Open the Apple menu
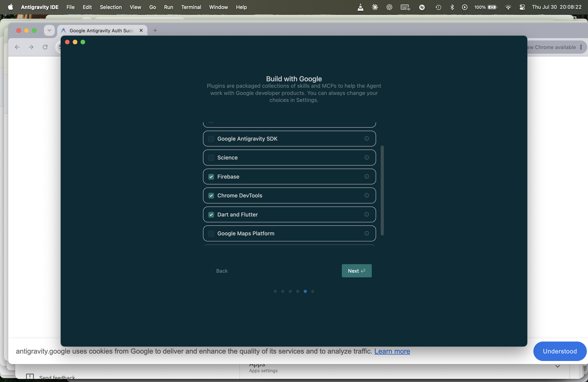 point(10,7)
